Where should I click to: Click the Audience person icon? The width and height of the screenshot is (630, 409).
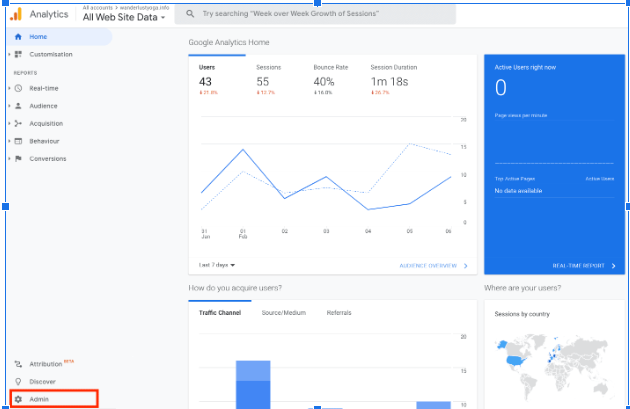tap(19, 106)
